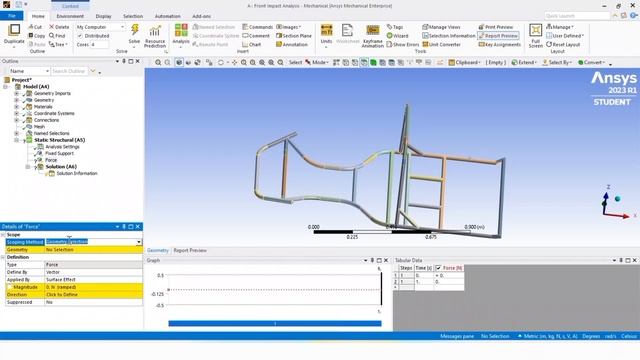Collapse the Static Structural (A5) node

coord(16,140)
